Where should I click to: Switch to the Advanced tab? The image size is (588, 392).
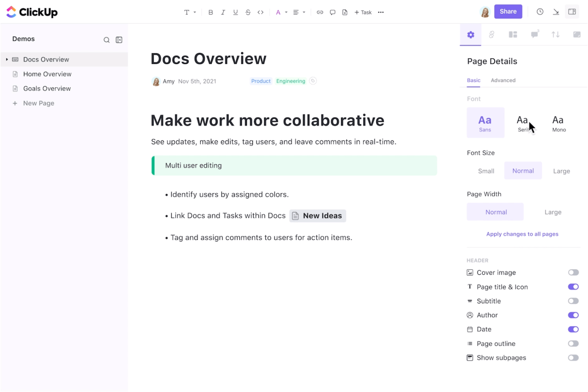(503, 80)
